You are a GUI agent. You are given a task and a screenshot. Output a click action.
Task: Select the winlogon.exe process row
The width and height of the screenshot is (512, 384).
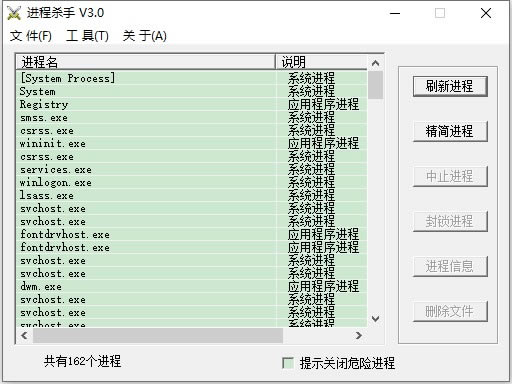click(192, 182)
